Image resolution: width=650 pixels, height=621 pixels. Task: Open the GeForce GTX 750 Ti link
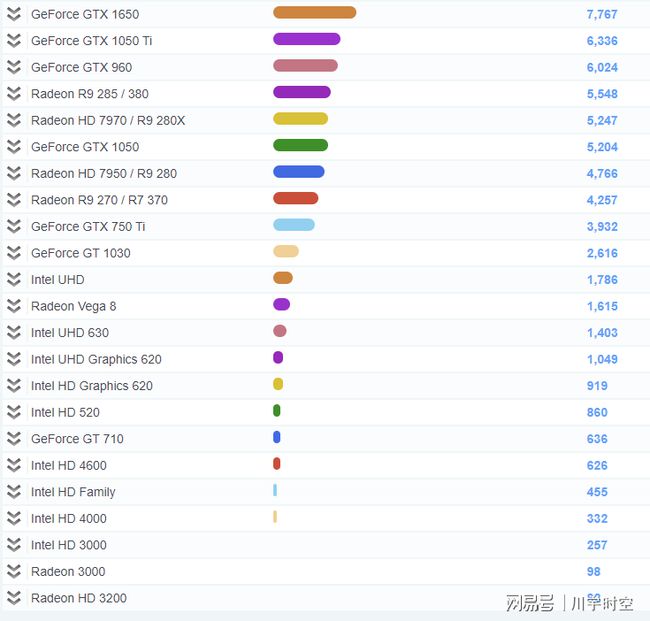pyautogui.click(x=88, y=226)
